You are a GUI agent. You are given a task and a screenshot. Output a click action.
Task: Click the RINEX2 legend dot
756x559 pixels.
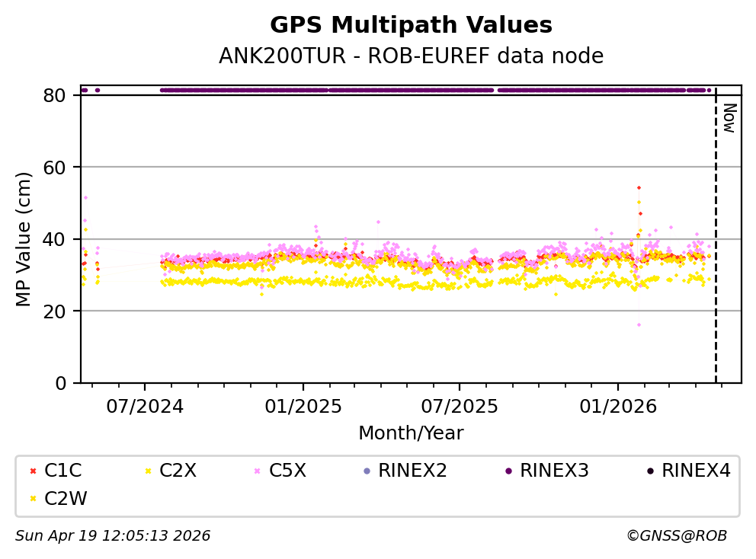coord(366,471)
